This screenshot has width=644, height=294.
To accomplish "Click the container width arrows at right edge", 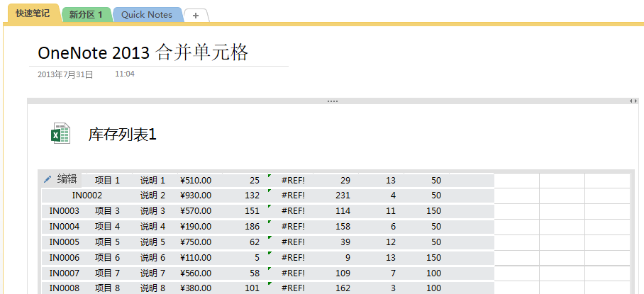I will point(633,101).
